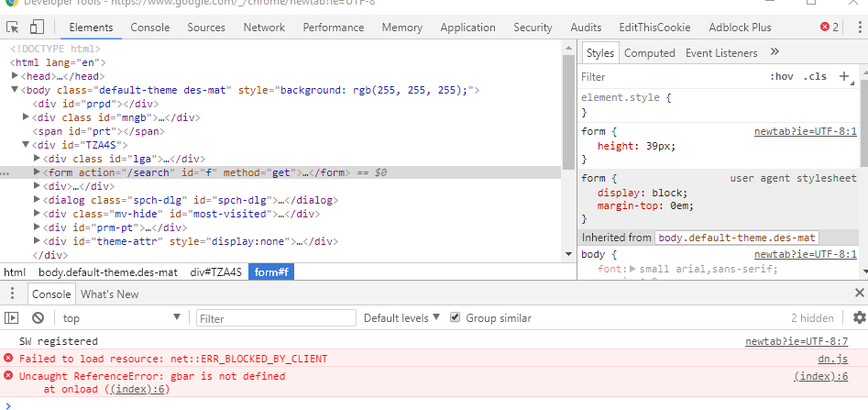Viewport: 868px width, 410px height.
Task: Expand the head element node
Action: 15,76
